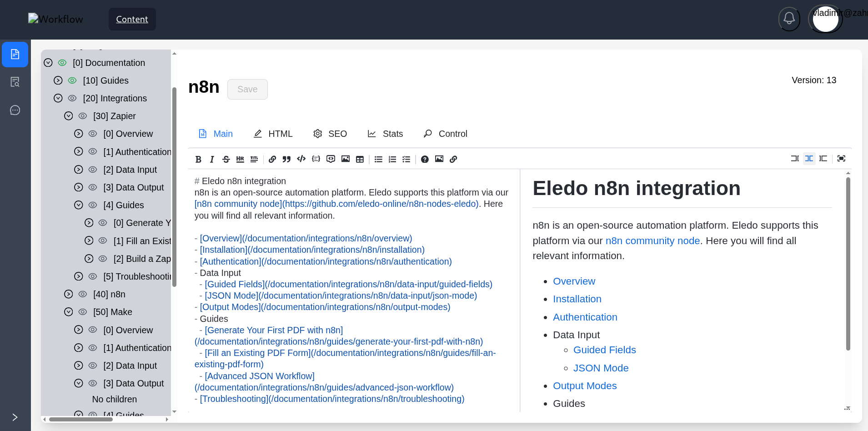Create a numbered list
This screenshot has width=868, height=431.
tap(392, 159)
